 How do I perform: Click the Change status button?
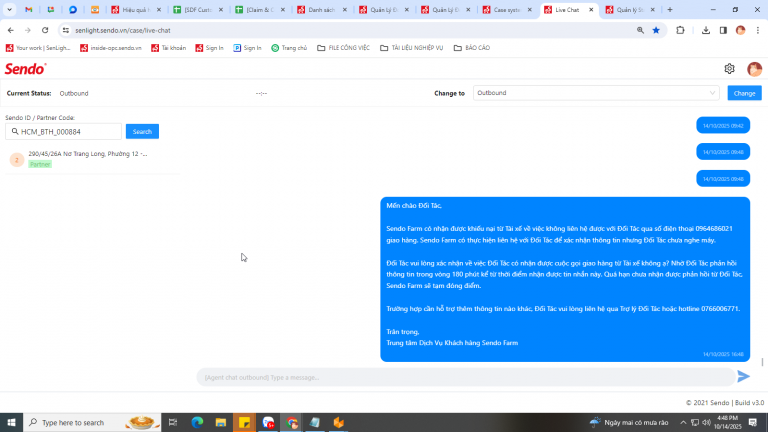coord(744,93)
